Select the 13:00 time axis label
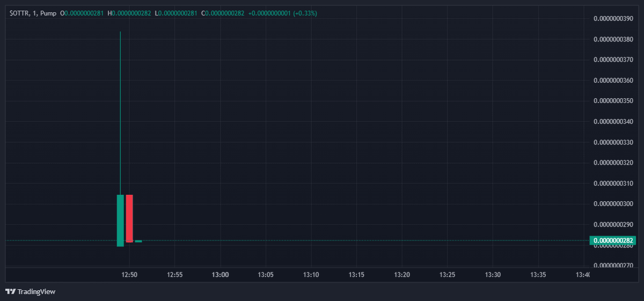The height and width of the screenshot is (301, 644). click(x=221, y=275)
